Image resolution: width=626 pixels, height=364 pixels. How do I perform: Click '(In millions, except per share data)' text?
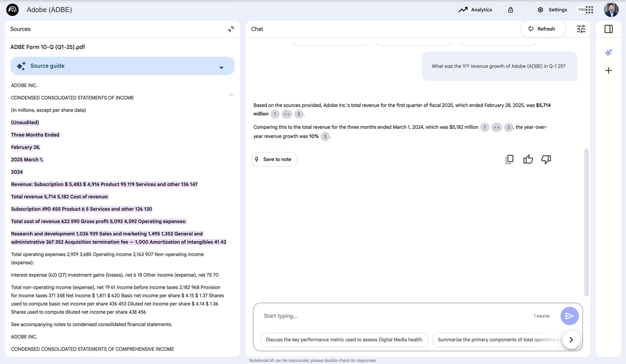pyautogui.click(x=48, y=110)
